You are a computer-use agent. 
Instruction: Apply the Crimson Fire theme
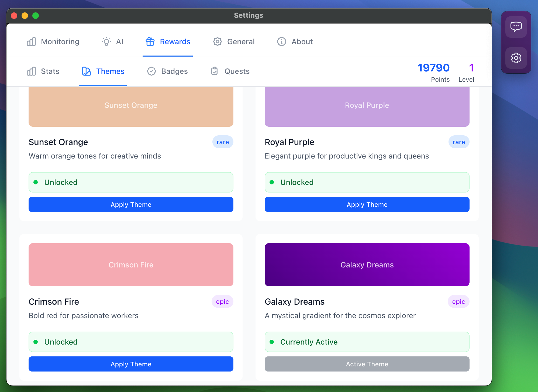click(x=131, y=364)
